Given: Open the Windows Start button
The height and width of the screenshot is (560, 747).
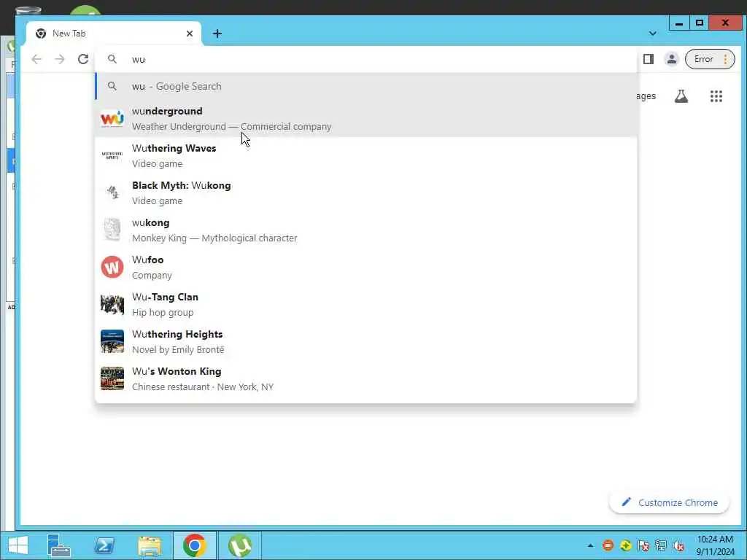Looking at the screenshot, I should click(18, 545).
